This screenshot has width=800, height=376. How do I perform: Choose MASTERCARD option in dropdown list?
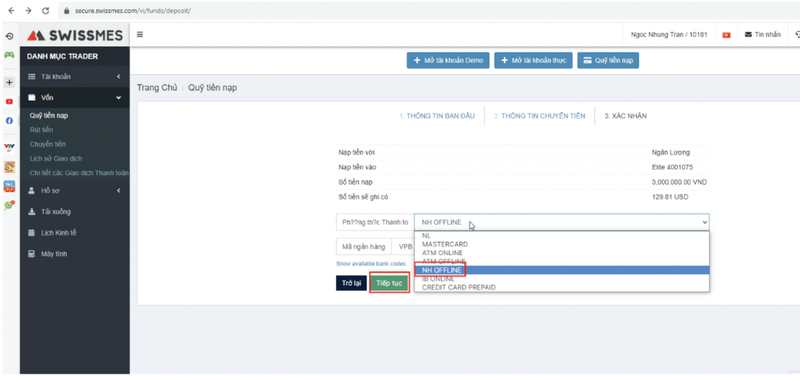pyautogui.click(x=562, y=244)
